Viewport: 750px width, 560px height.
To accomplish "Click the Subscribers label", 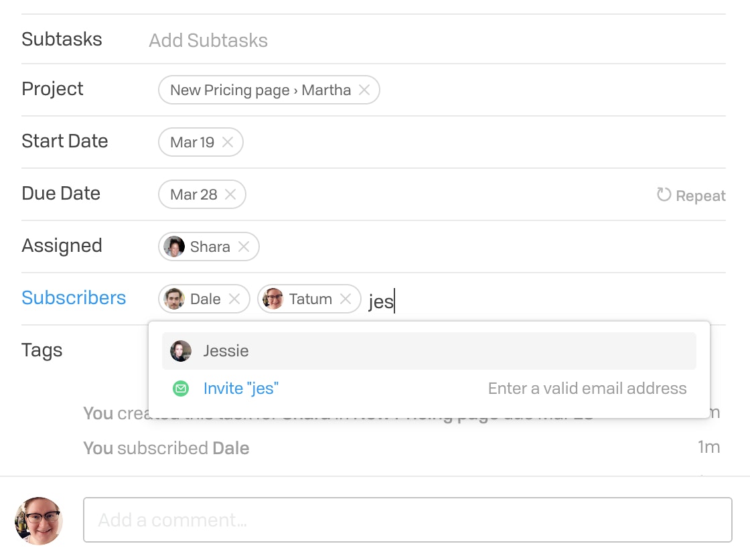I will (74, 297).
